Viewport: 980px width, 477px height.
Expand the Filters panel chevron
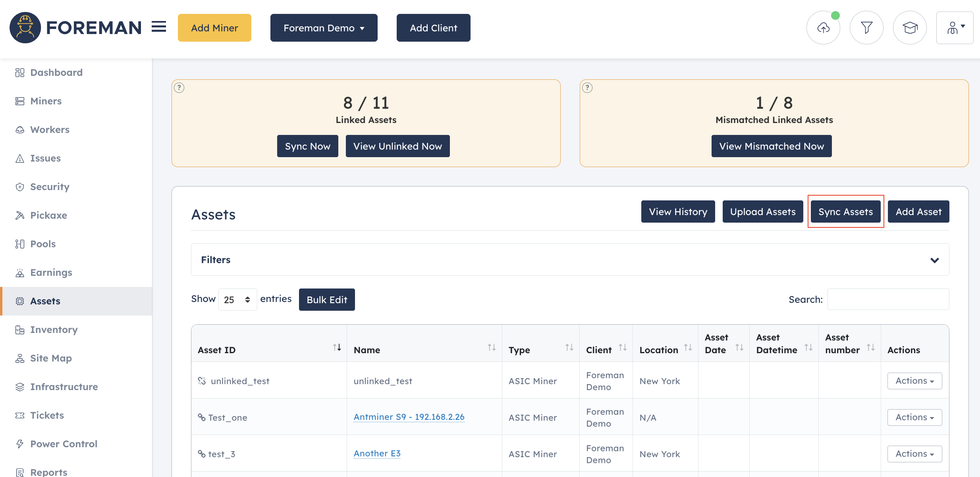(935, 260)
